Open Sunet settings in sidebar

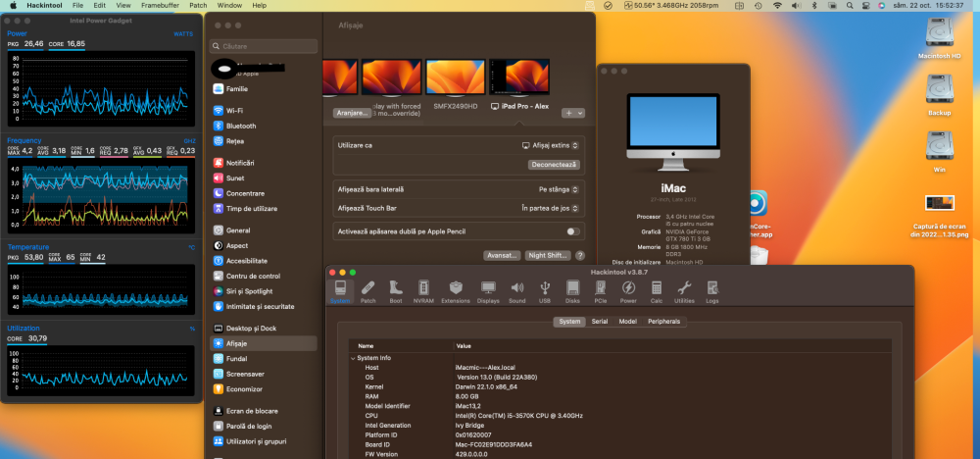point(263,178)
